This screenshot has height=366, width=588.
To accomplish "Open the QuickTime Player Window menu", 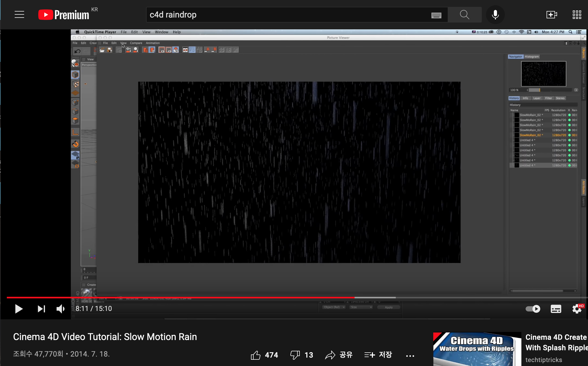I will point(162,32).
